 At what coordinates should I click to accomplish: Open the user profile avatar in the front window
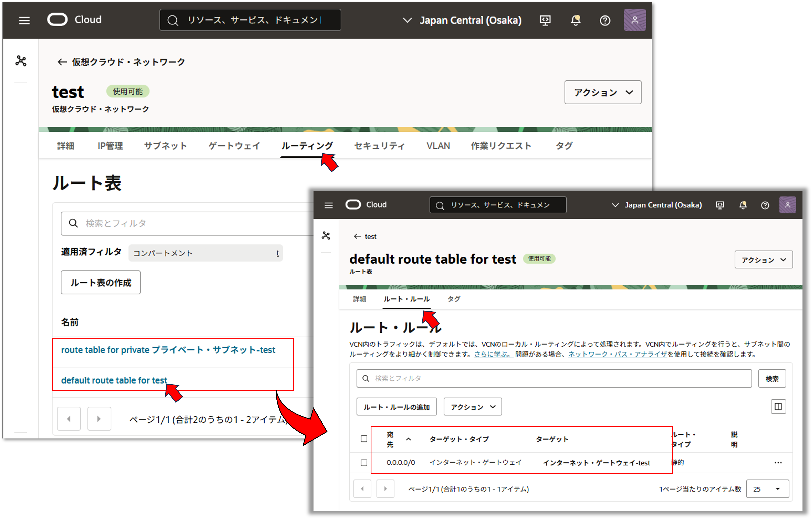click(787, 205)
